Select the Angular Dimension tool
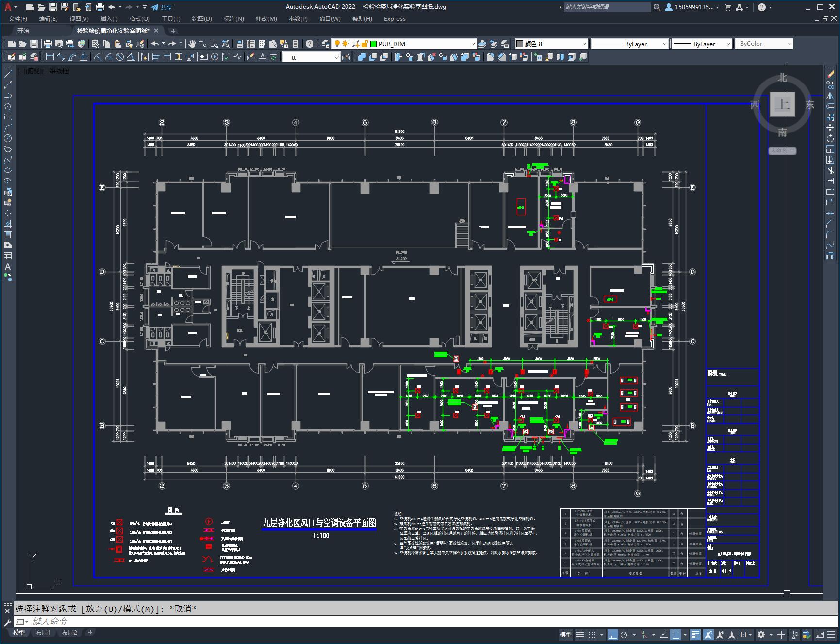Image resolution: width=840 pixels, height=644 pixels. [x=131, y=57]
